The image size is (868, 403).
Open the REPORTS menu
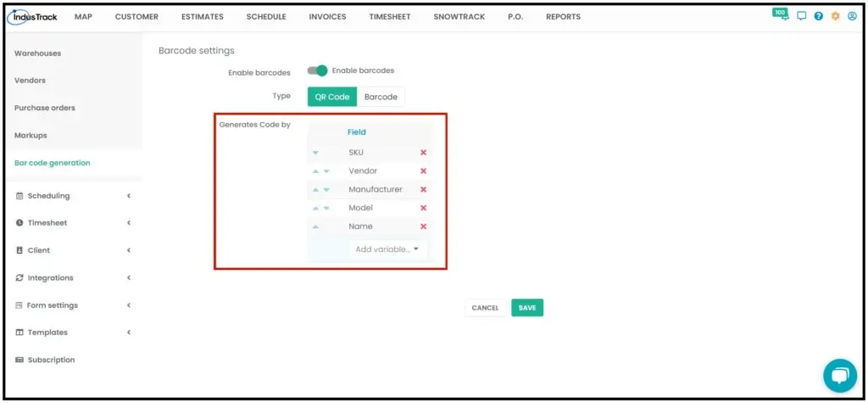click(x=563, y=17)
